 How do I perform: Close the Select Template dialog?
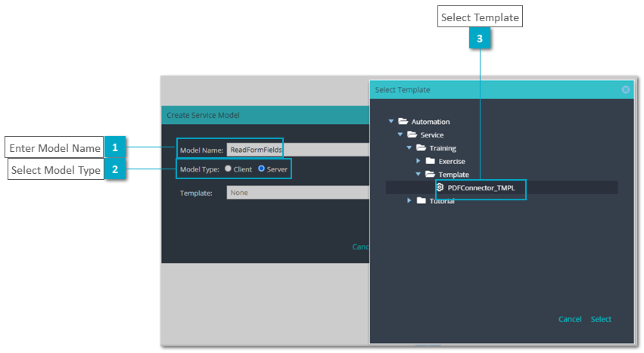(626, 89)
